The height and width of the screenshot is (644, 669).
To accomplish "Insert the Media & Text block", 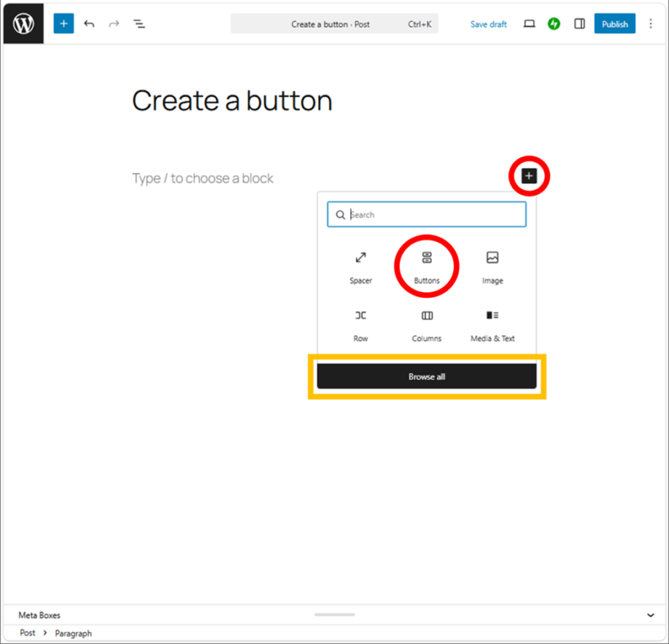I will click(x=493, y=325).
